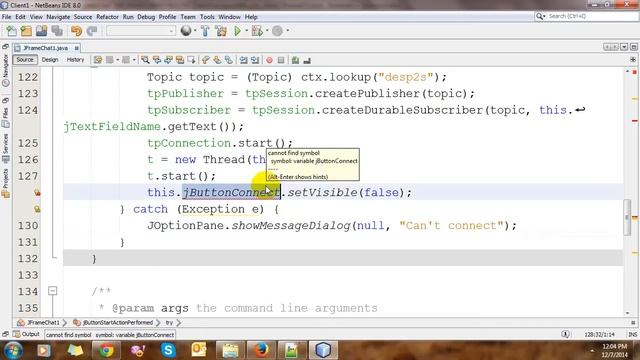Viewport: 640px width, 360px height.
Task: Click the Windows Start button
Action: tap(13, 350)
